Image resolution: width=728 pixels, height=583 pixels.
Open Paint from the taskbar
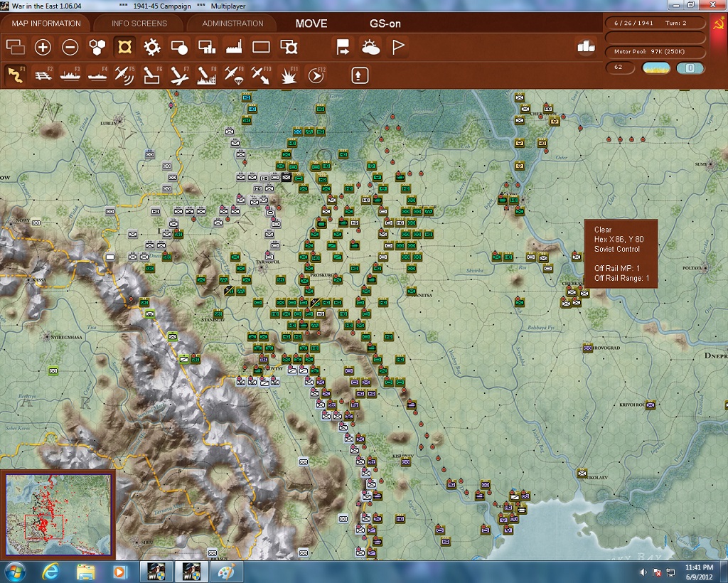[x=227, y=572]
